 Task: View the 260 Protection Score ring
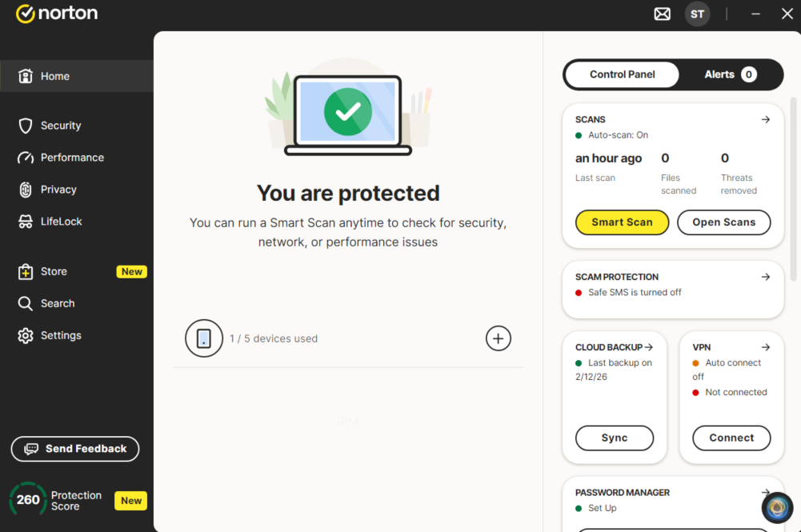tap(27, 499)
